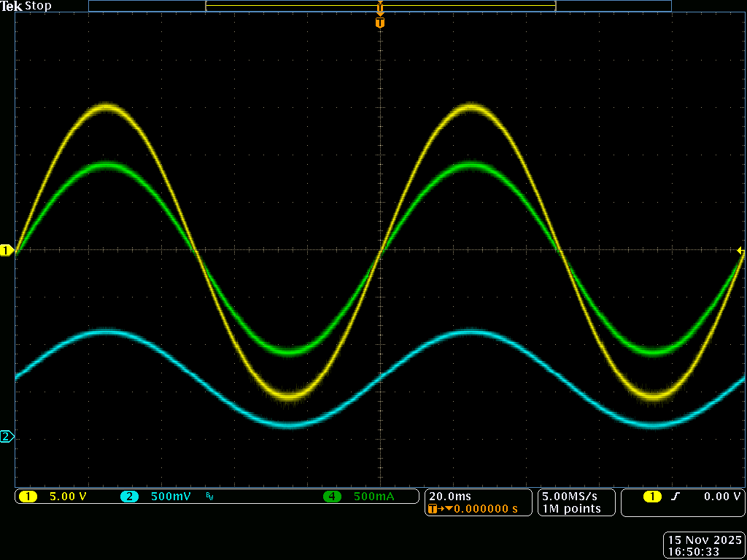Image resolution: width=747 pixels, height=560 pixels.
Task: Click the orange trigger position T marker
Action: pos(379,23)
